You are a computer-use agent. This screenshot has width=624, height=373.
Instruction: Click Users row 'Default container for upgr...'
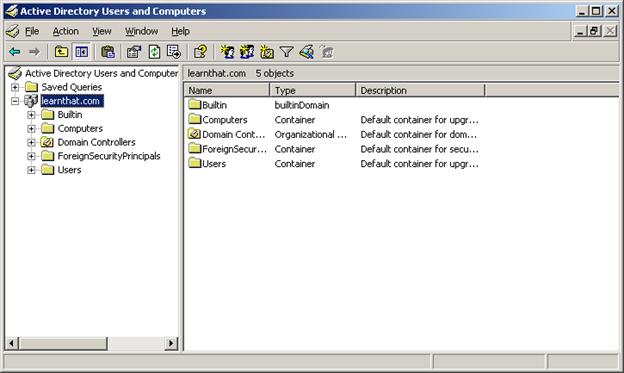click(419, 164)
